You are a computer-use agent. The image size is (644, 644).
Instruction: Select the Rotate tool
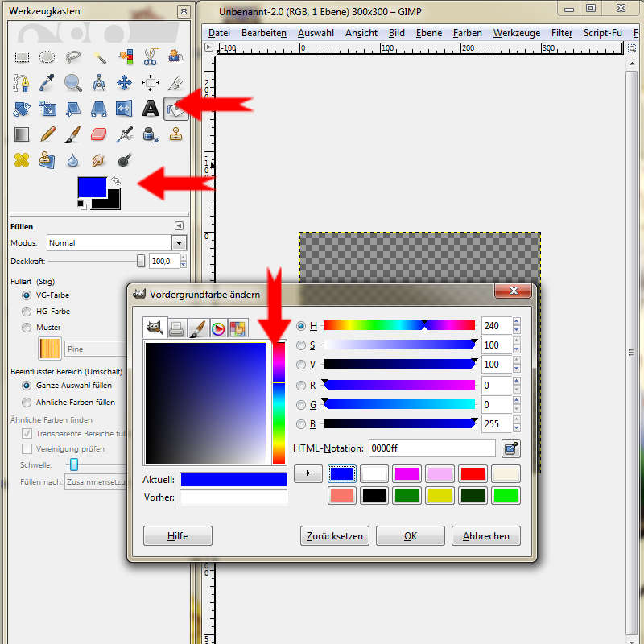pos(22,109)
